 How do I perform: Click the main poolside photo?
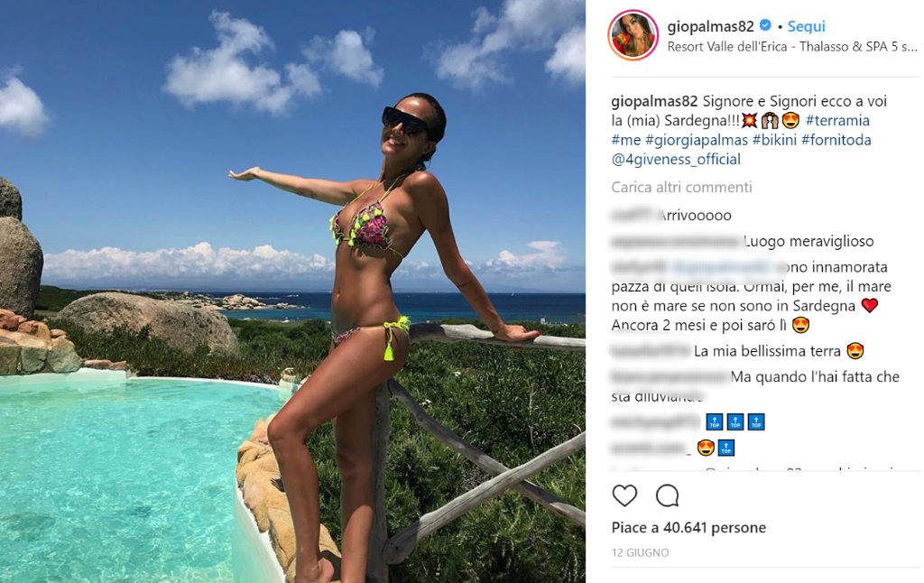coord(292,291)
